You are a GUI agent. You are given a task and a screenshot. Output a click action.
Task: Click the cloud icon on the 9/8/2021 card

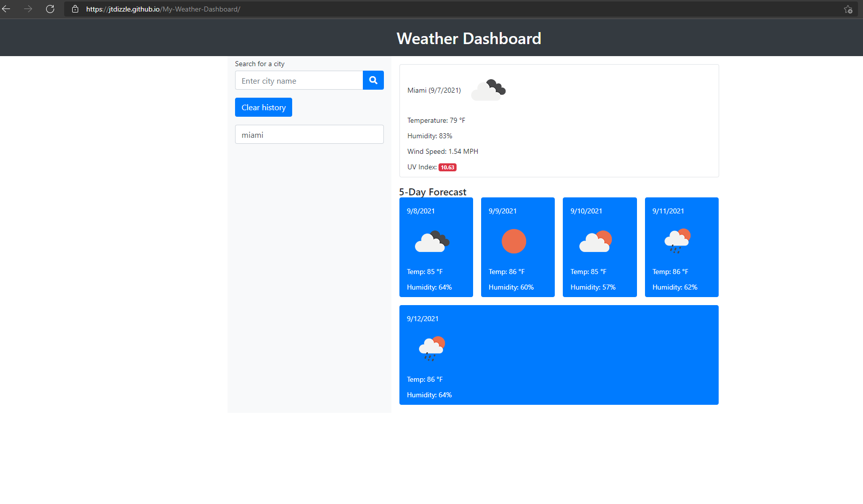pyautogui.click(x=432, y=241)
